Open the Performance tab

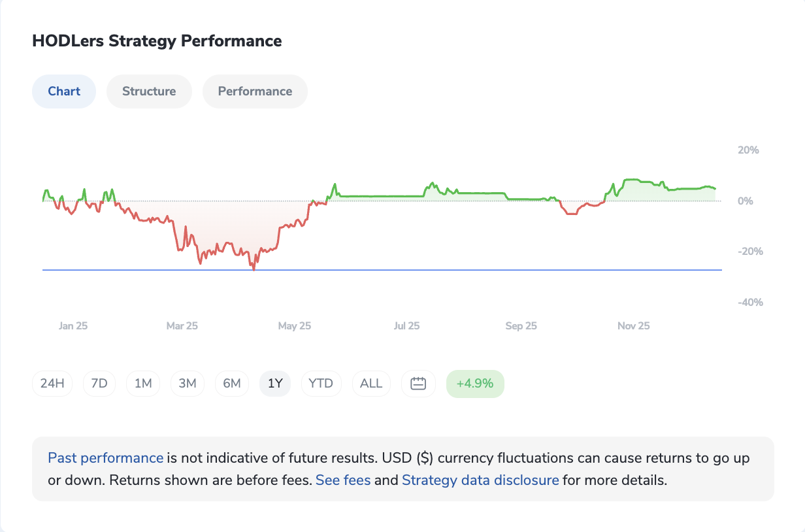point(255,91)
